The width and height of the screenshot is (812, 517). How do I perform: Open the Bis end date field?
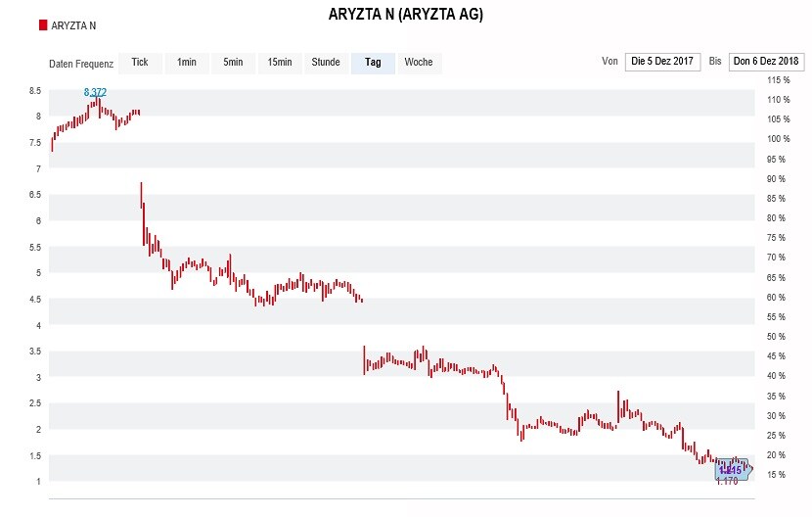766,62
